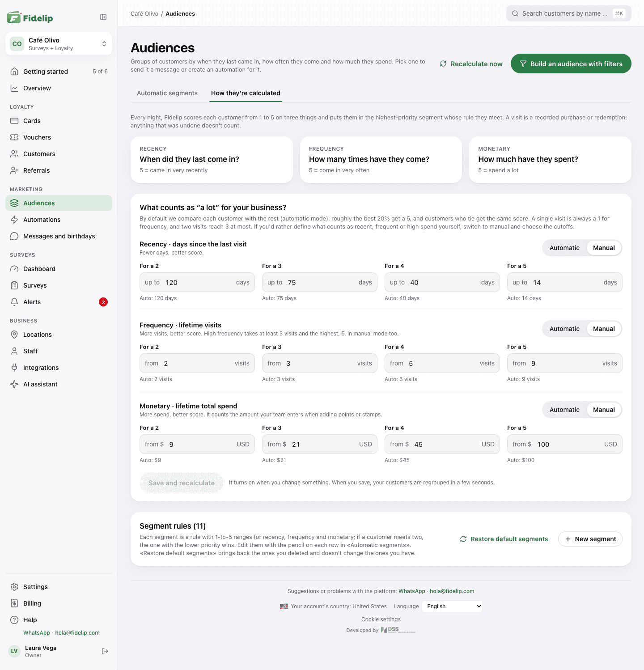Click the AI assistant sparkle icon
Screen dimensions: 644x670
pos(14,384)
